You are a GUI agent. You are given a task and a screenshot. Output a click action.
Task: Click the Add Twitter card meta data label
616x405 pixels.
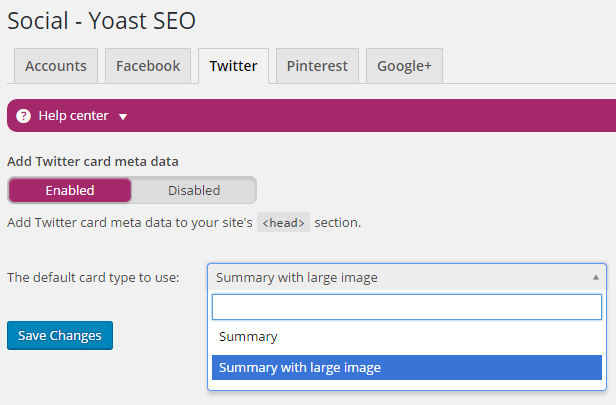[x=93, y=161]
